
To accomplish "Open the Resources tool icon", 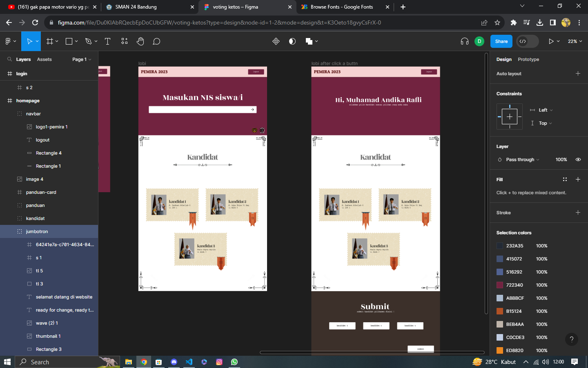I will [x=125, y=41].
